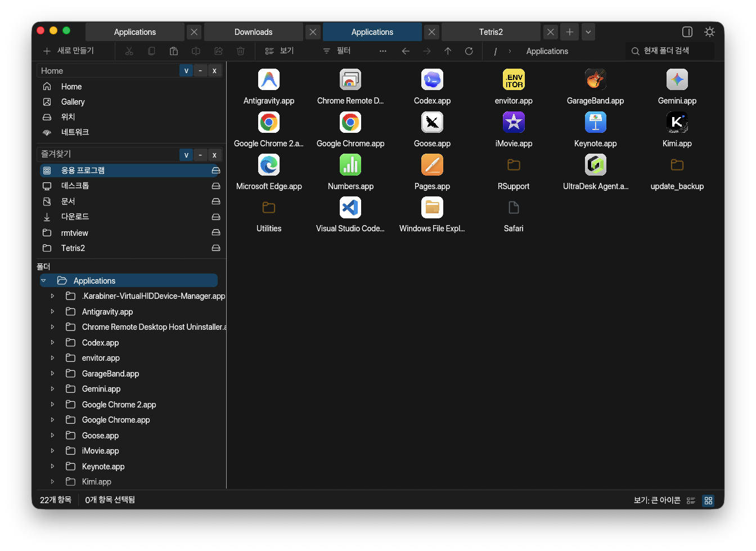This screenshot has width=756, height=551.
Task: Select the Microsoft Edge.app icon
Action: (x=269, y=165)
